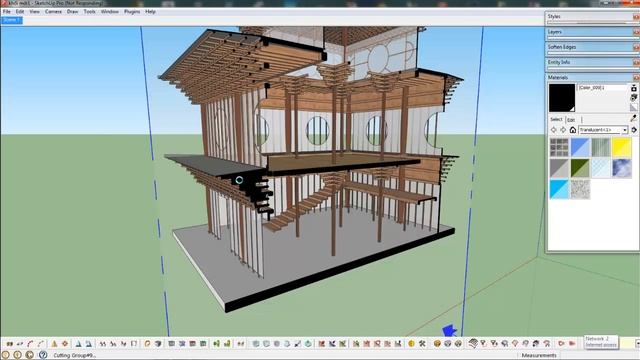Click the crossed hammer and wrench icon

tap(422, 344)
